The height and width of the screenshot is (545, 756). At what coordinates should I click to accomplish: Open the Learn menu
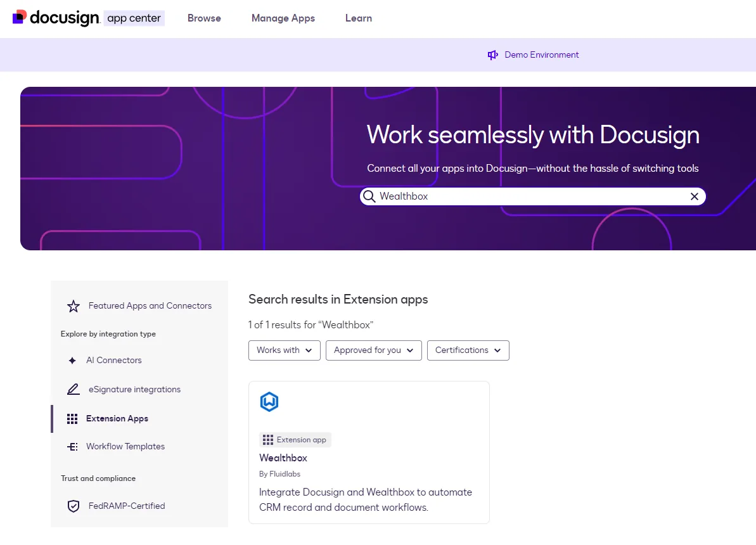click(x=358, y=18)
